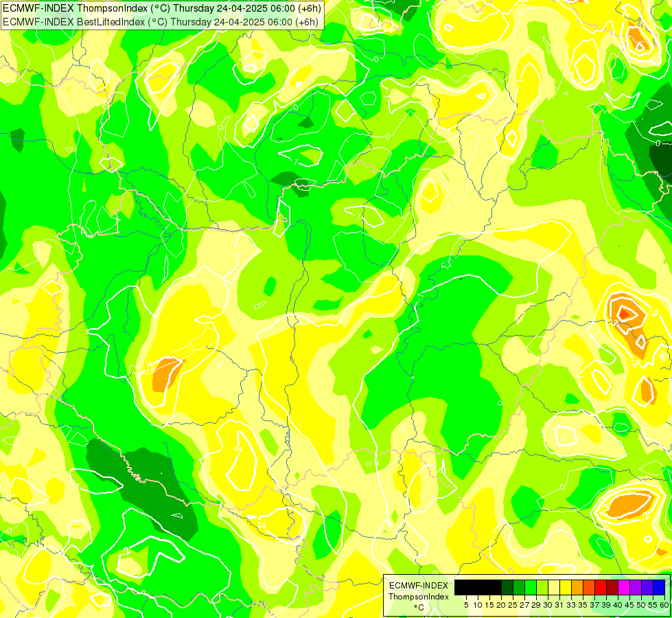The width and height of the screenshot is (672, 618).
Task: Click the dark red legend swatch (39–40)
Action: 612,587
